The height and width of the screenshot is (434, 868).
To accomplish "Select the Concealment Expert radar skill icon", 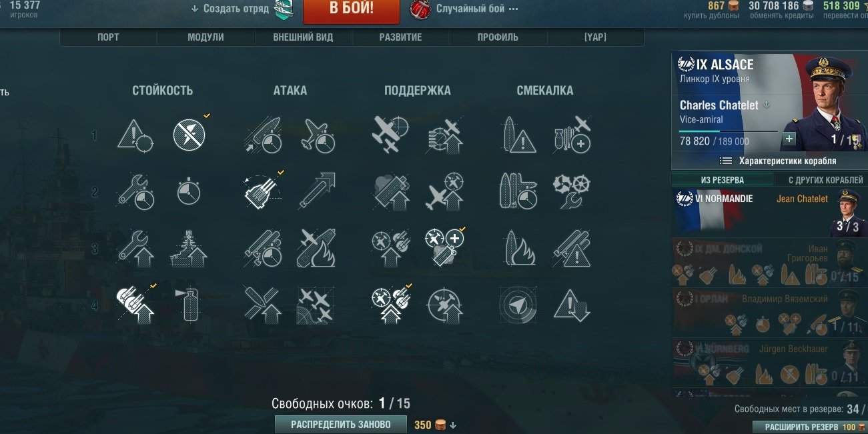I will pyautogui.click(x=518, y=305).
